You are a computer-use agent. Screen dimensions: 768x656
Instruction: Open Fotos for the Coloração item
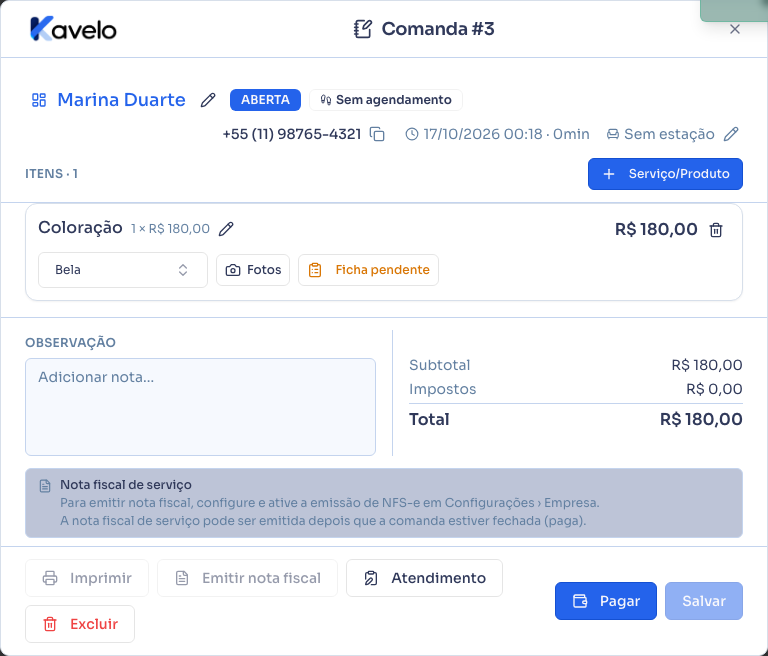coord(253,270)
